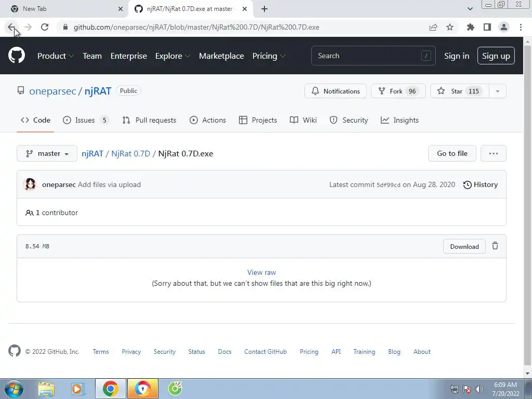Switch to the Projects tab
The height and width of the screenshot is (399, 532).
(258, 120)
